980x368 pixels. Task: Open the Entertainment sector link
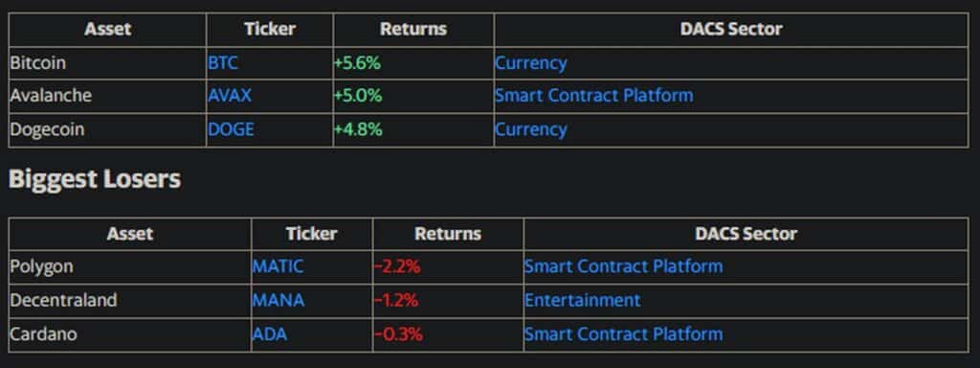point(583,300)
